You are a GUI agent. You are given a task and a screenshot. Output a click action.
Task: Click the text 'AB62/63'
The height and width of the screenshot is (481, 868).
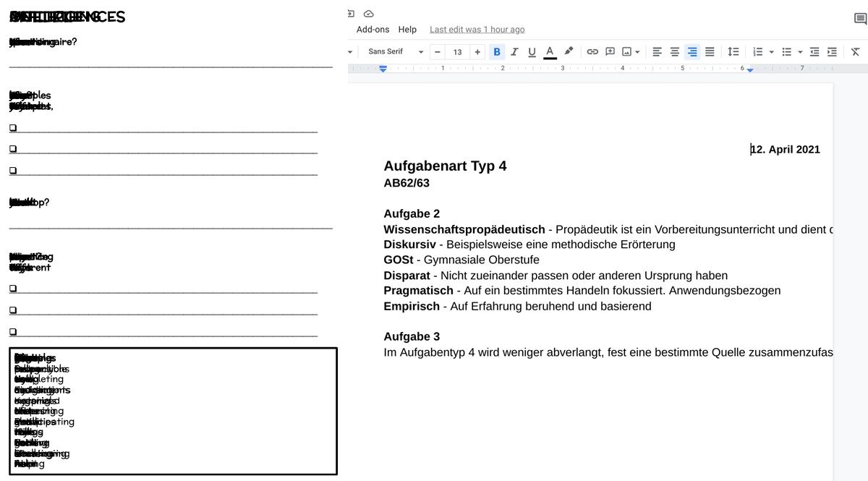point(407,183)
